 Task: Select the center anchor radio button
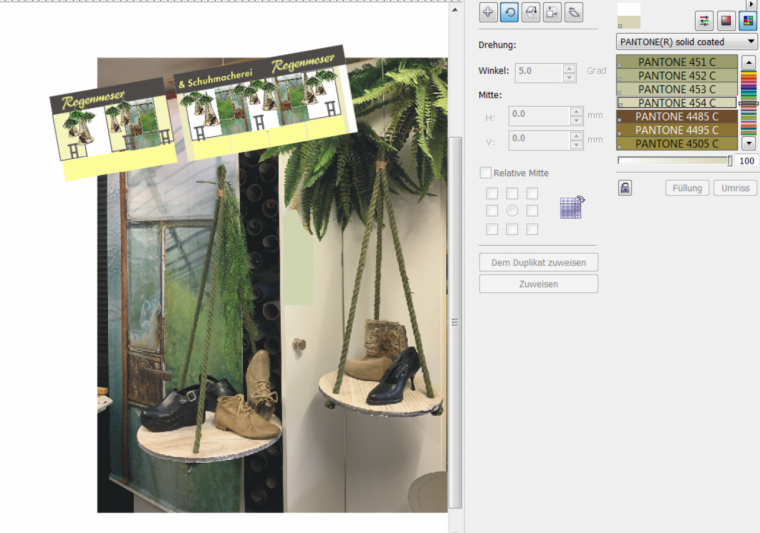coord(512,211)
